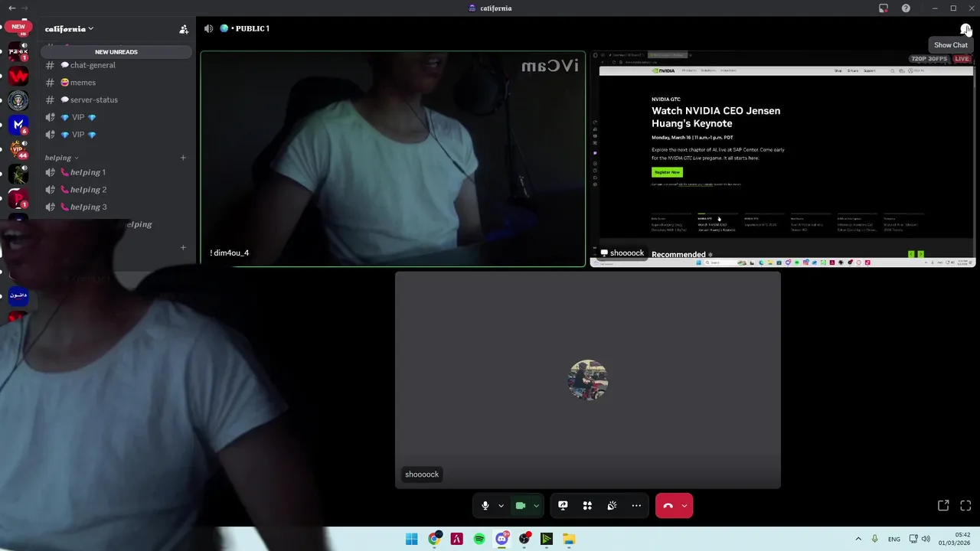Show hidden system tray icons
Viewport: 980px width, 551px height.
point(858,539)
